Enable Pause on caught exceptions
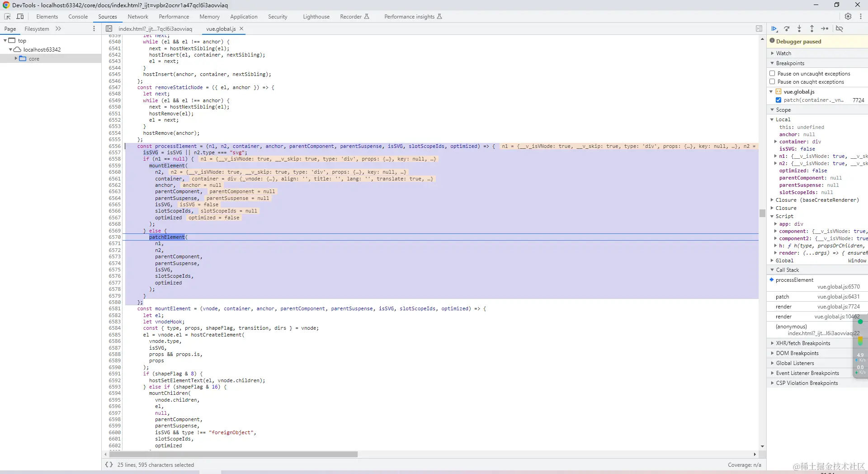The image size is (868, 474). point(772,82)
